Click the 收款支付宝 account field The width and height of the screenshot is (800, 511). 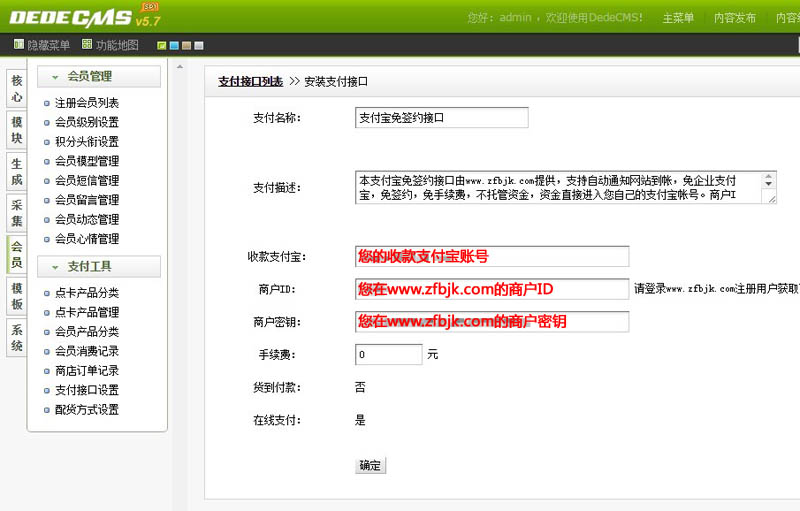pyautogui.click(x=492, y=256)
